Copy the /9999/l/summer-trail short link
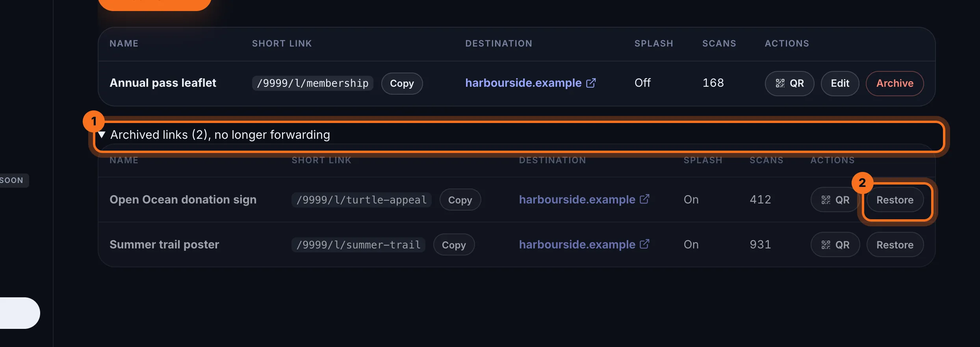Screen dimensions: 980x347 pyautogui.click(x=454, y=244)
